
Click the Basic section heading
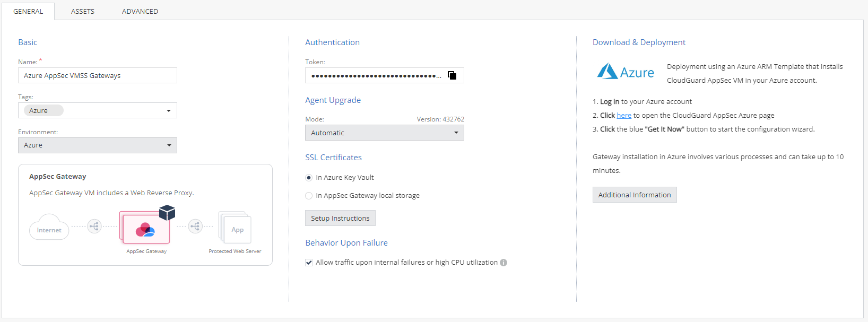coord(28,42)
